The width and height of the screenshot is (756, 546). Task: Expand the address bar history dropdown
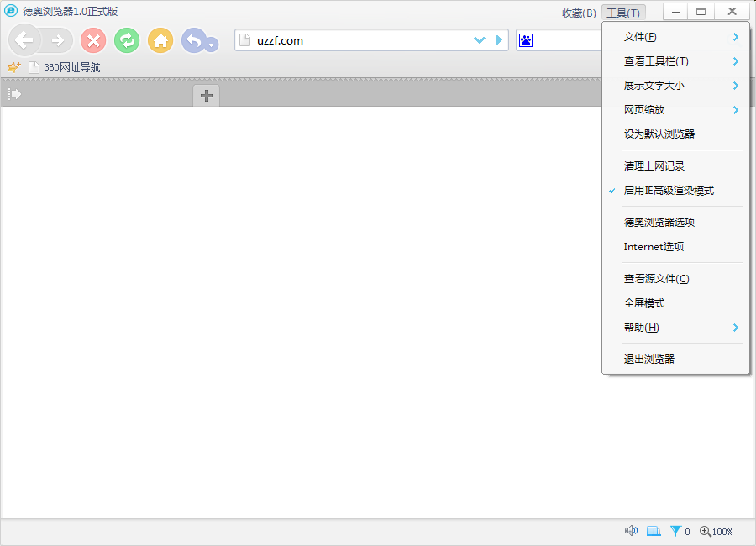(480, 40)
